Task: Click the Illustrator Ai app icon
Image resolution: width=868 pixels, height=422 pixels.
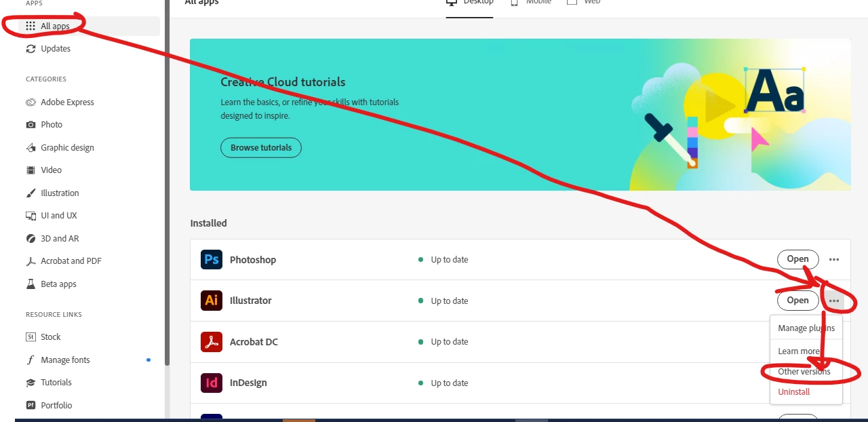Action: point(212,301)
